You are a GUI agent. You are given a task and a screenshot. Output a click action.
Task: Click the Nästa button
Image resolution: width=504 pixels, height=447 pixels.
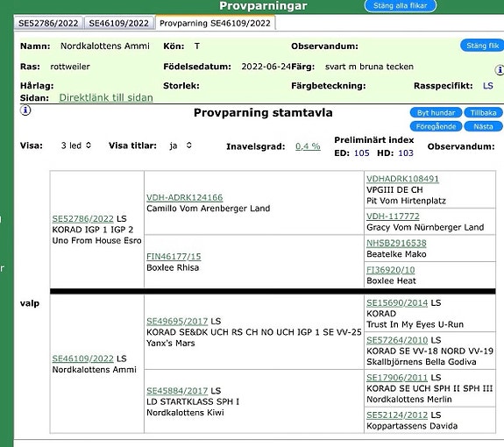tap(483, 126)
